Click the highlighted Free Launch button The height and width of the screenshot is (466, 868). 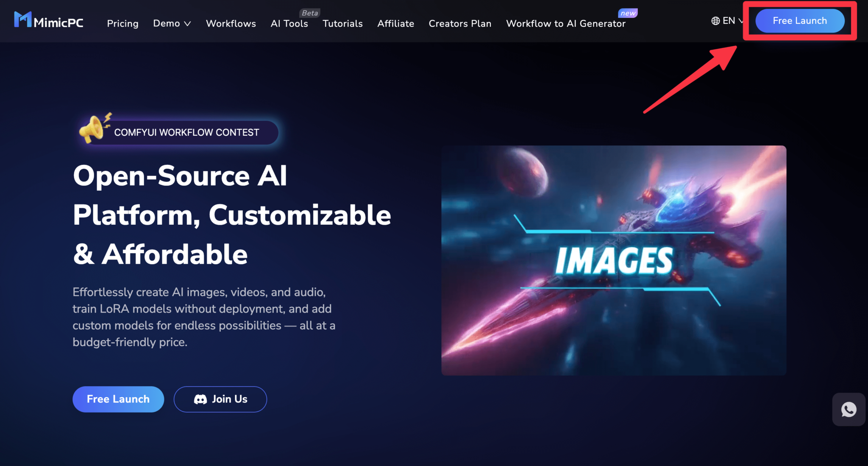(x=799, y=20)
